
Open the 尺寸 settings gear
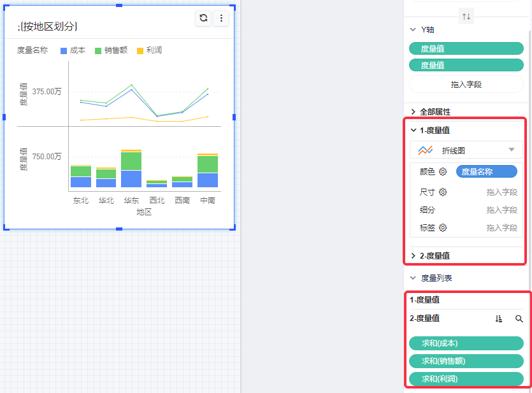point(443,192)
